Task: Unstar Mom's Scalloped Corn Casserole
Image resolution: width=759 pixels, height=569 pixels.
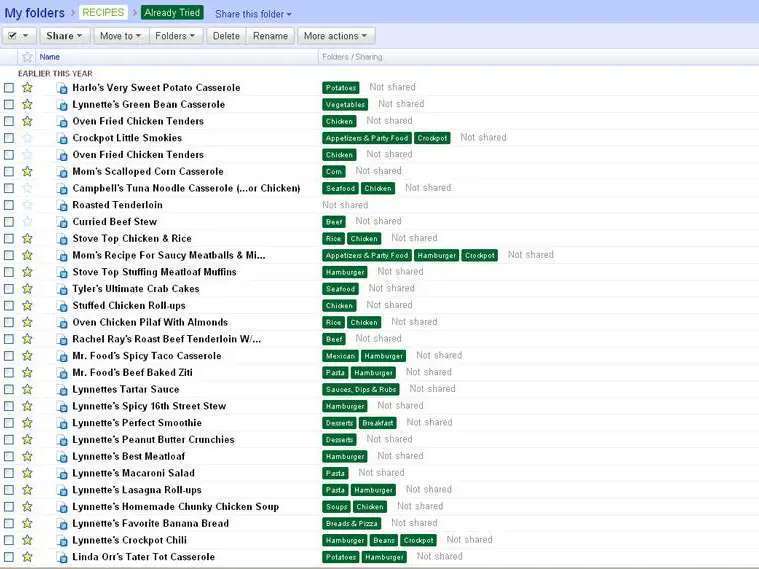Action: 27,171
